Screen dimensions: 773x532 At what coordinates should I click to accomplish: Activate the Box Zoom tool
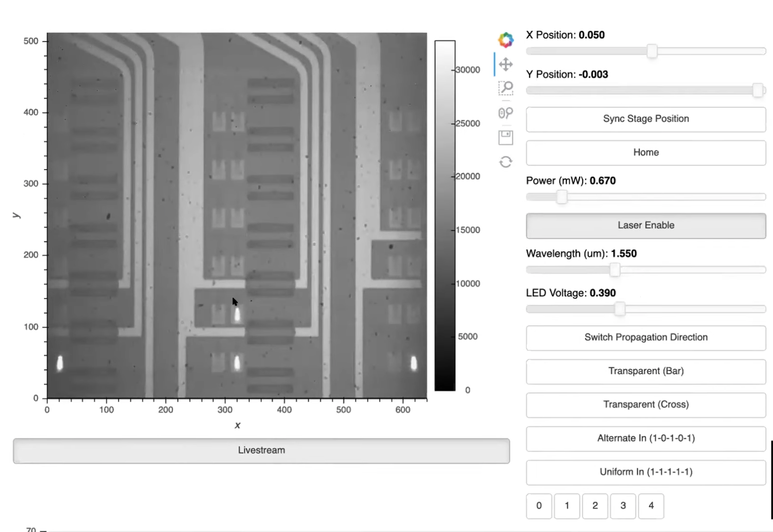[505, 88]
